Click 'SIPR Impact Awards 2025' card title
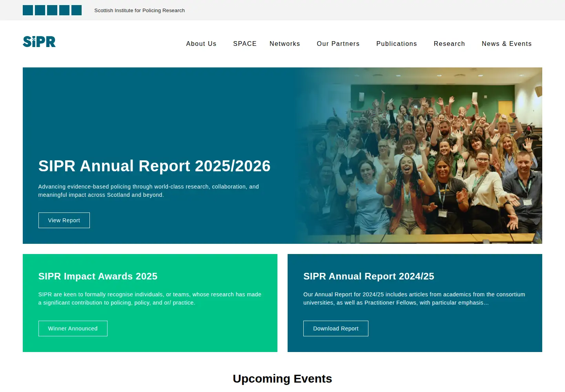565x392 pixels. click(98, 276)
